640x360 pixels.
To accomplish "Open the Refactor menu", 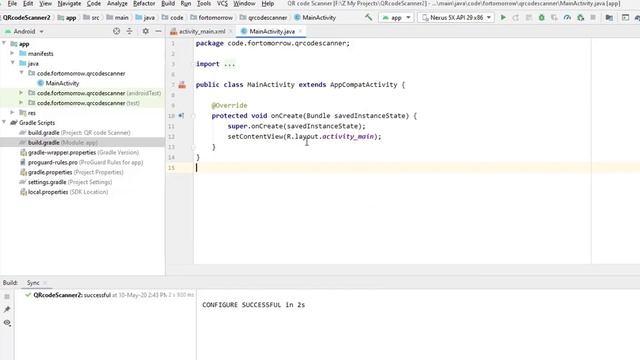I will click(x=144, y=4).
